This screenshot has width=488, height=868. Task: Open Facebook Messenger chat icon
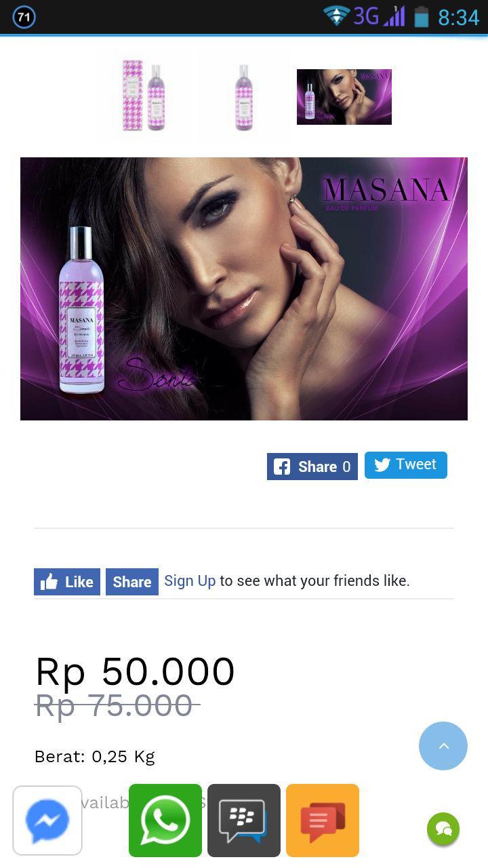click(x=47, y=821)
